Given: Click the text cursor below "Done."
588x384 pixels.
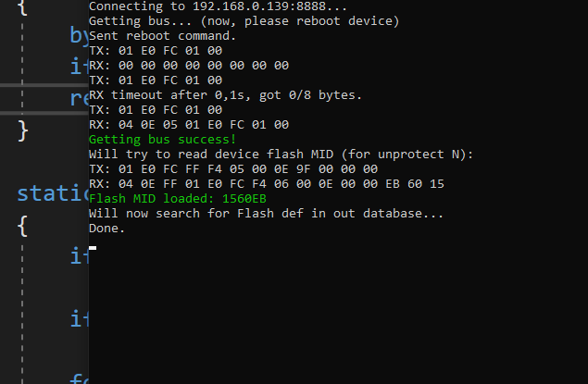Looking at the screenshot, I should tap(93, 247).
